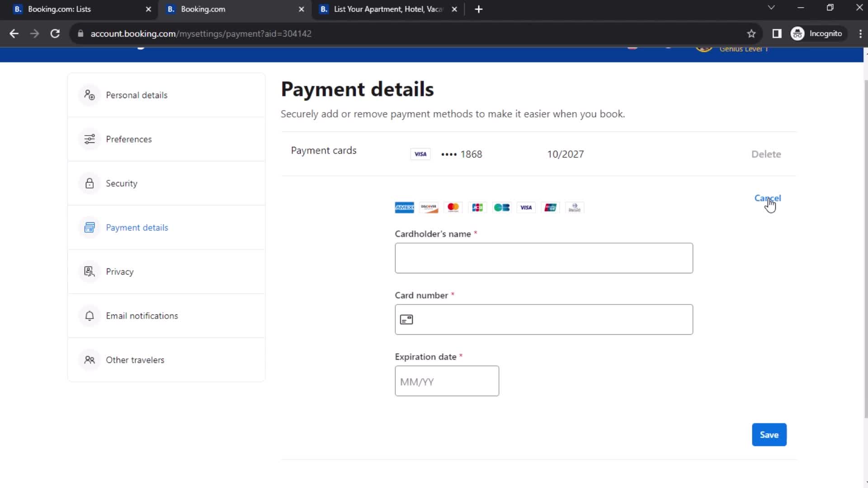Open Privacy settings
This screenshot has width=868, height=488.
[166, 272]
